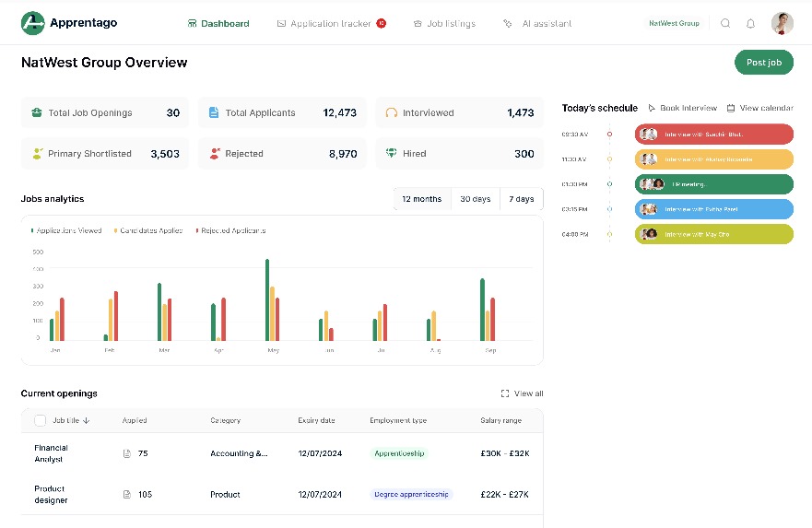The height and width of the screenshot is (528, 812).
Task: Click the Book Interview link
Action: pos(683,108)
